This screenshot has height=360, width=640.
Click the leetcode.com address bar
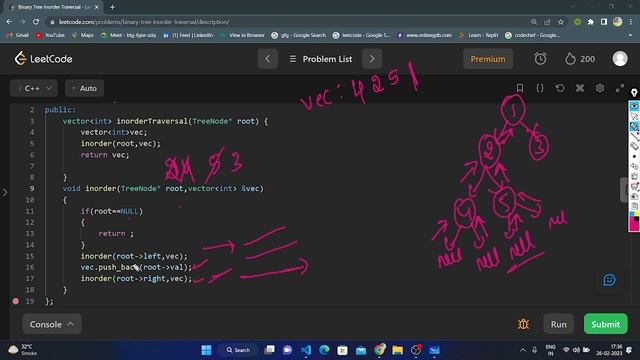point(286,22)
